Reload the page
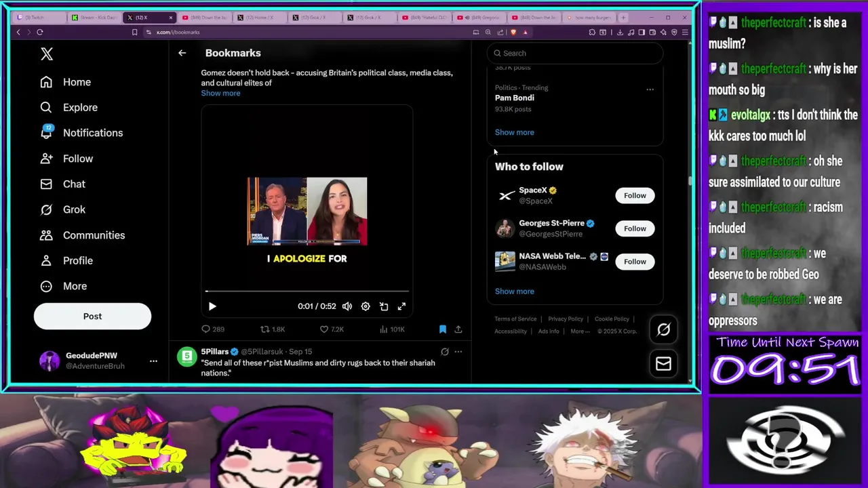The width and height of the screenshot is (868, 488). 40,32
